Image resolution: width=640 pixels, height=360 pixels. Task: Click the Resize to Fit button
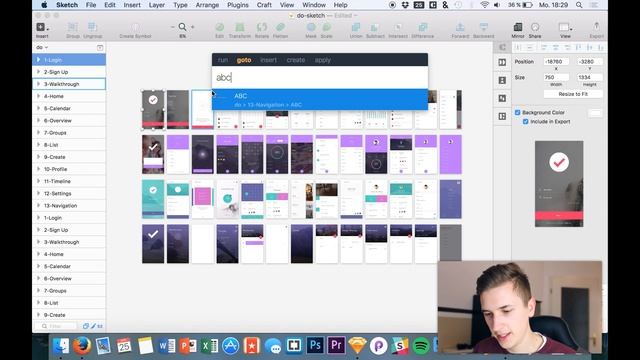coord(573,94)
